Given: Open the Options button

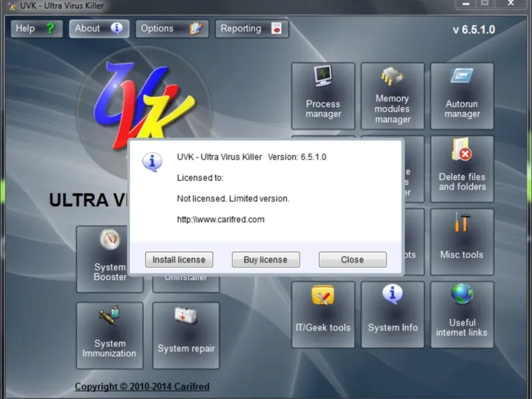Looking at the screenshot, I should coord(172,29).
